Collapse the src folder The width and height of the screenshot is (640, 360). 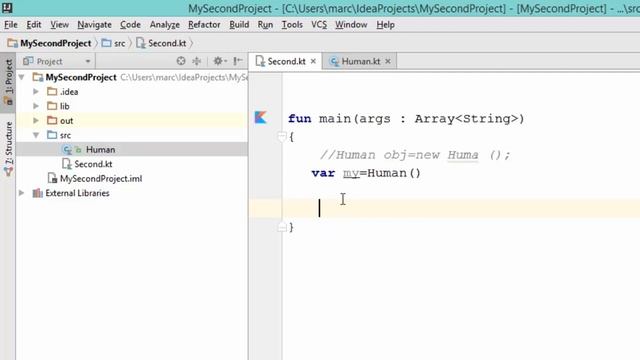36,135
